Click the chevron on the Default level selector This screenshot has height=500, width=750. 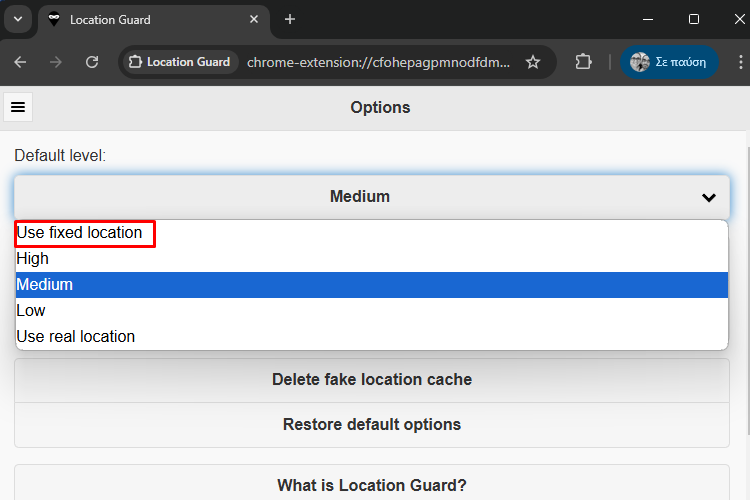click(x=708, y=197)
